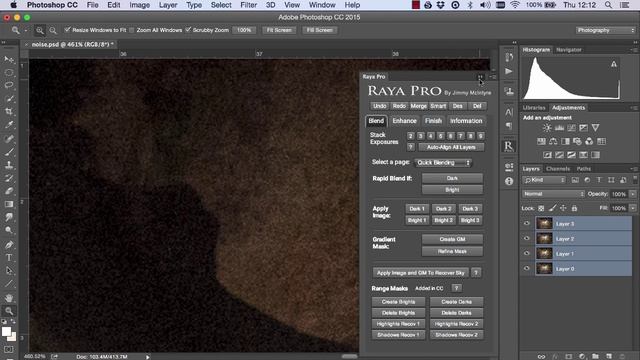Open the Layer menu
Viewport: 640px width, 360px height.
point(168,5)
